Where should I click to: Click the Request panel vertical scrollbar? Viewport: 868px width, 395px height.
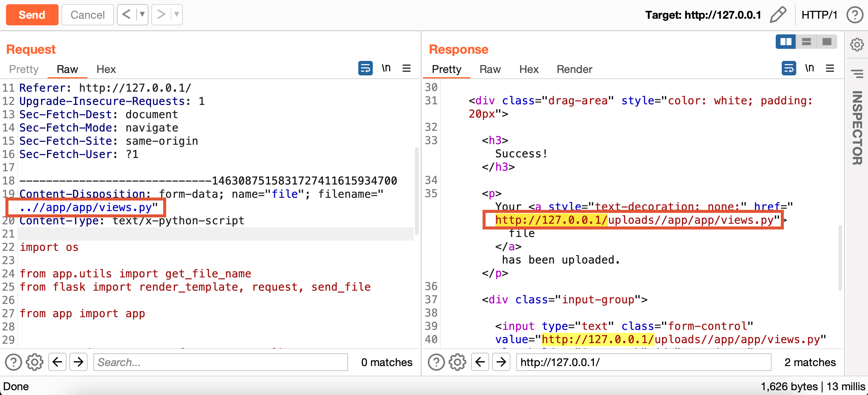(x=417, y=191)
